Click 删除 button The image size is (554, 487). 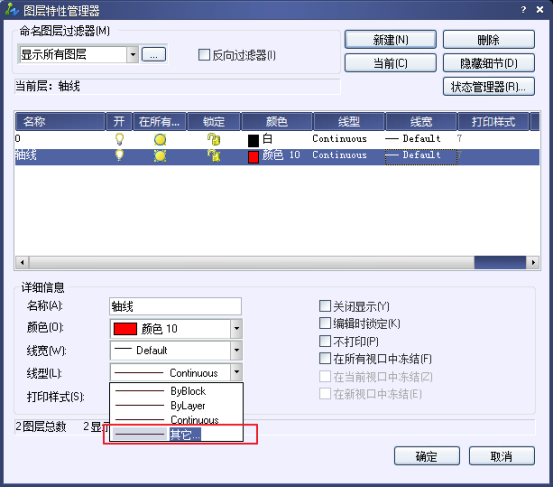pyautogui.click(x=489, y=39)
